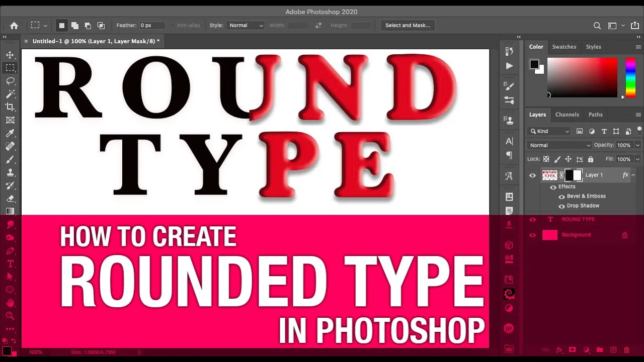Choose Add to Selection mode
This screenshot has width=644, height=362.
coord(74,26)
